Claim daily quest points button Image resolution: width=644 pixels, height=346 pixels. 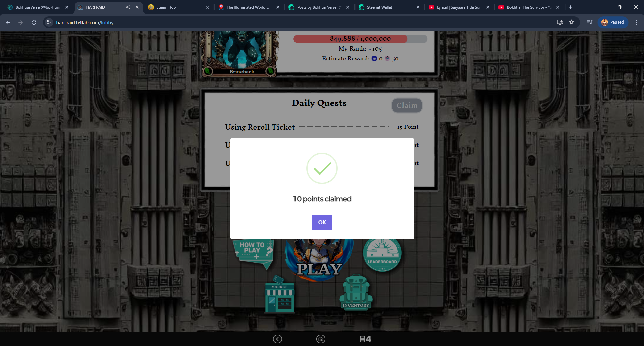coord(407,105)
